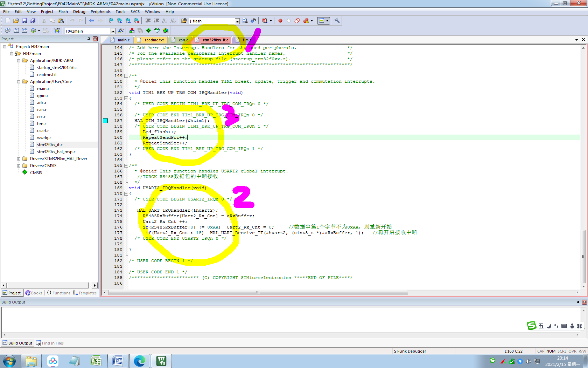Open Configuration using the wrench icon
588x368 pixels.
coord(337,21)
